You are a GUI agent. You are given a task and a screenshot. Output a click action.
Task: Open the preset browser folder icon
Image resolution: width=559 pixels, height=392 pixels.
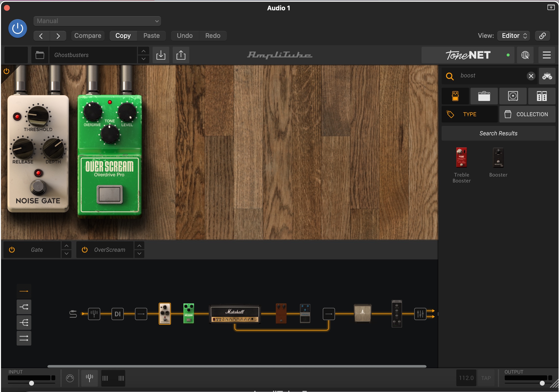point(40,55)
